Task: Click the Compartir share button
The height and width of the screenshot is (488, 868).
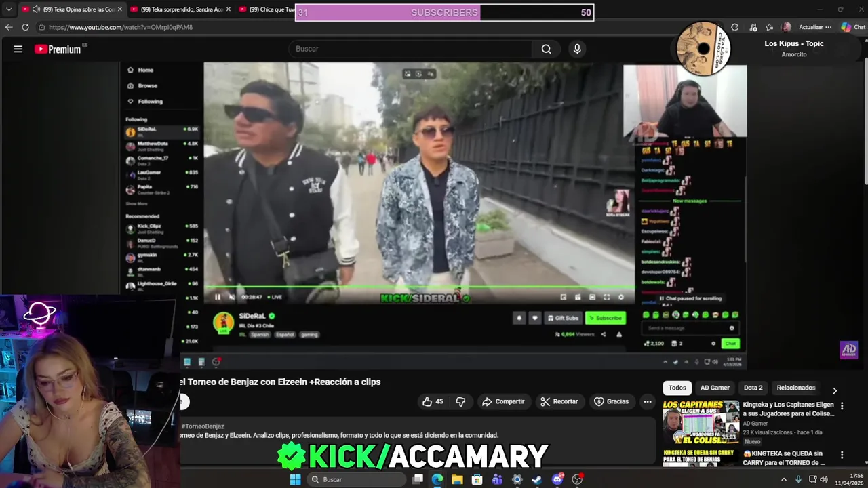Action: (503, 401)
